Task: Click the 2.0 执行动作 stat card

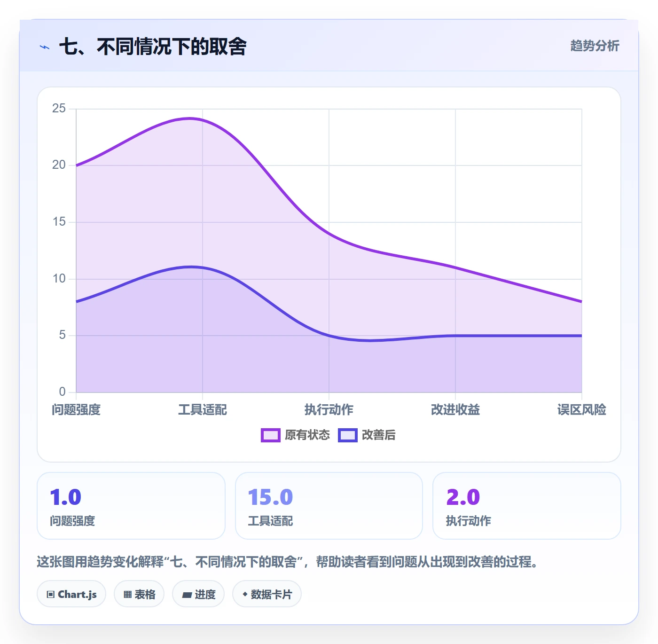Action: click(527, 506)
